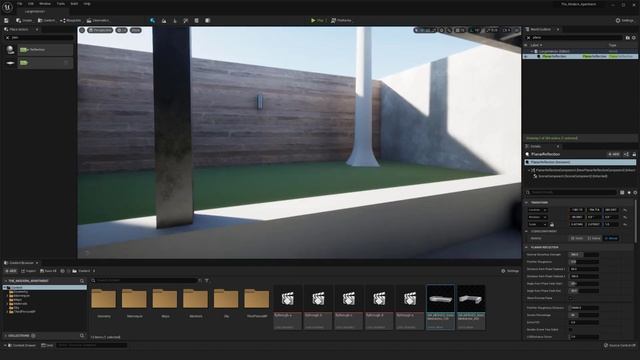Screen dimensions: 640x360
Task: Switch to Brush Editing mode icon
Action: (x=207, y=20)
